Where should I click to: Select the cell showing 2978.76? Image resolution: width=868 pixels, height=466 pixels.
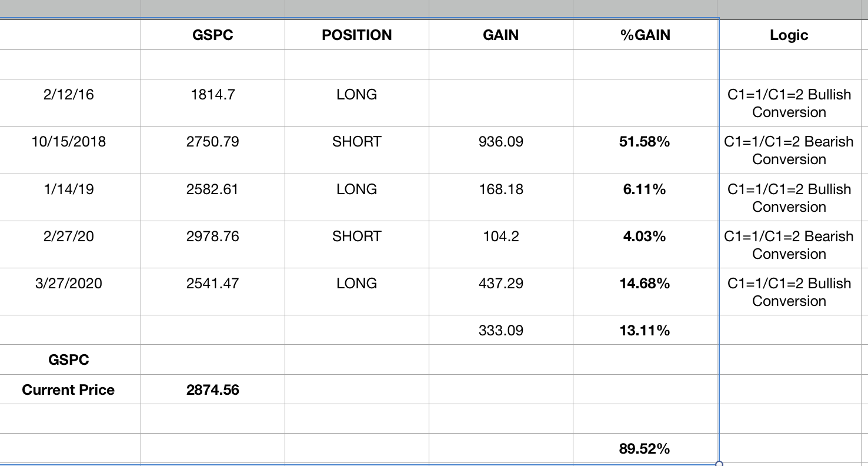click(212, 237)
